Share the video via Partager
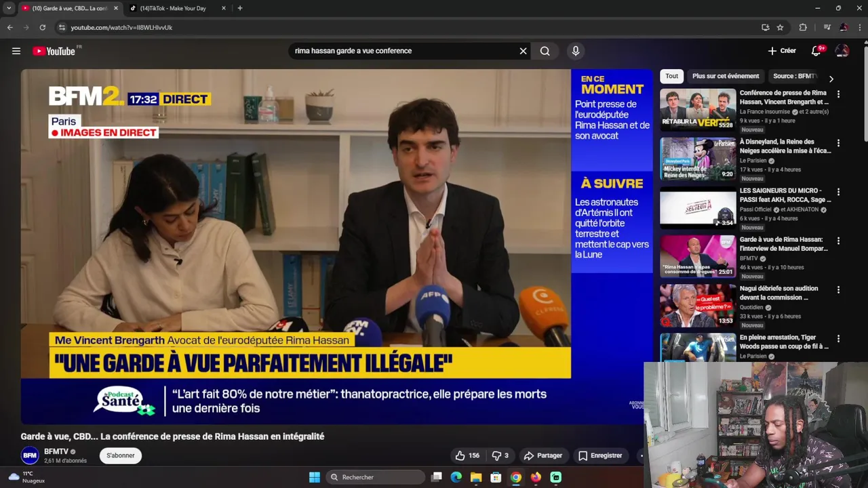The width and height of the screenshot is (868, 488). 543,455
